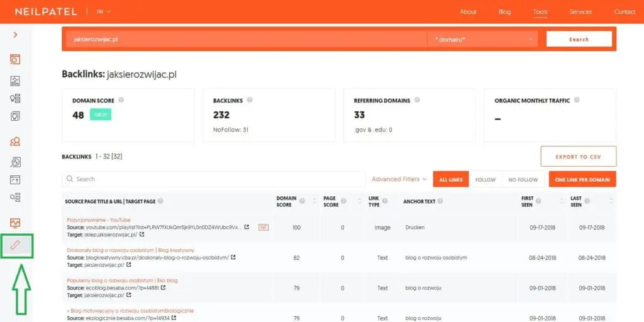Open the Services menu item

(x=580, y=12)
